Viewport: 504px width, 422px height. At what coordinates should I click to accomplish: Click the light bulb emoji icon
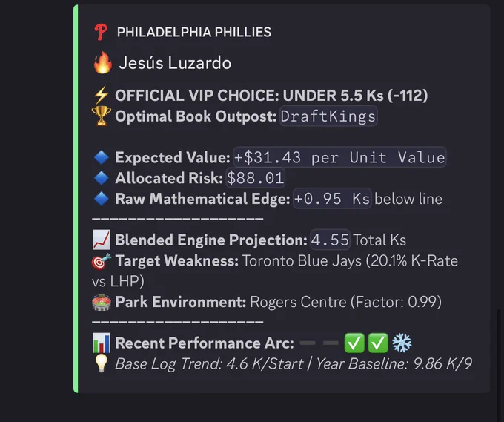(102, 363)
